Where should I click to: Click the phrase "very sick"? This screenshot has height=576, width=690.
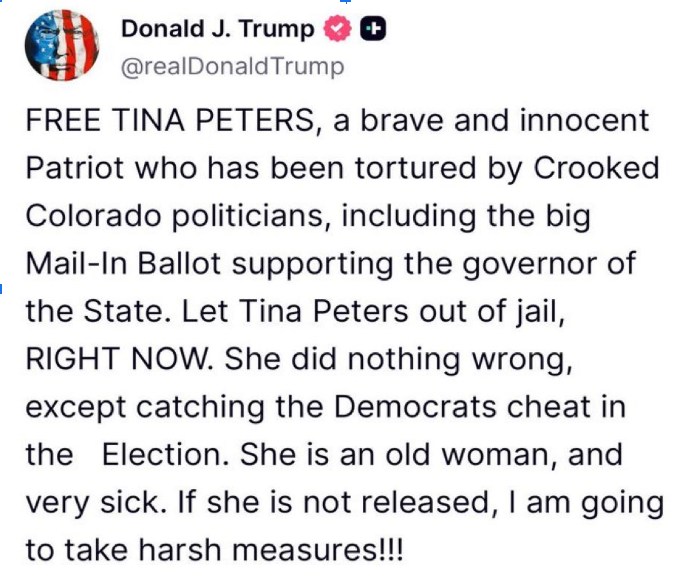[92, 503]
